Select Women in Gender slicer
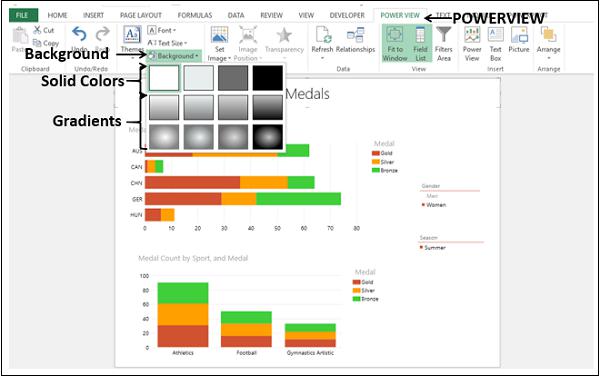The height and width of the screenshot is (376, 600). point(436,205)
